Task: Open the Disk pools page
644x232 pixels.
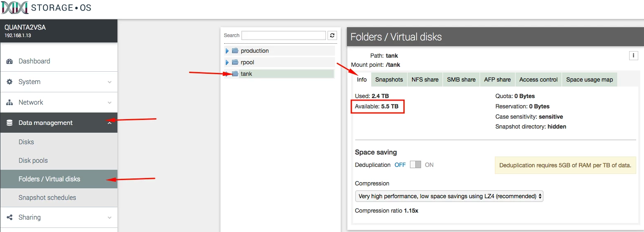Action: [x=59, y=160]
